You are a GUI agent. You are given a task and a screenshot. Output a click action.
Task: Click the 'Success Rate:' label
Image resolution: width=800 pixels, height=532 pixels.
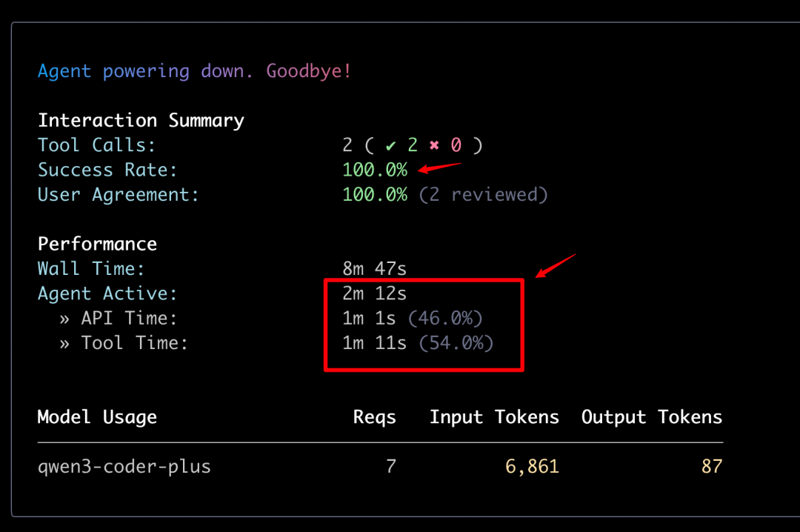click(107, 170)
